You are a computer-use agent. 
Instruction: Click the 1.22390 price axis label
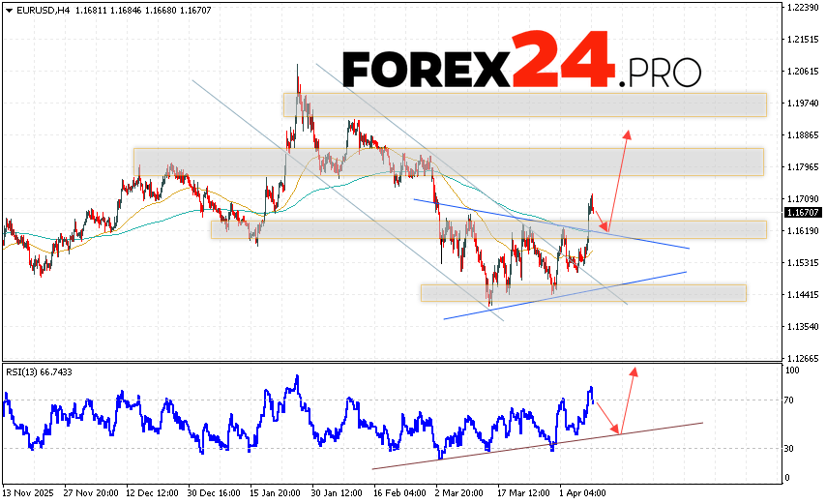(803, 8)
